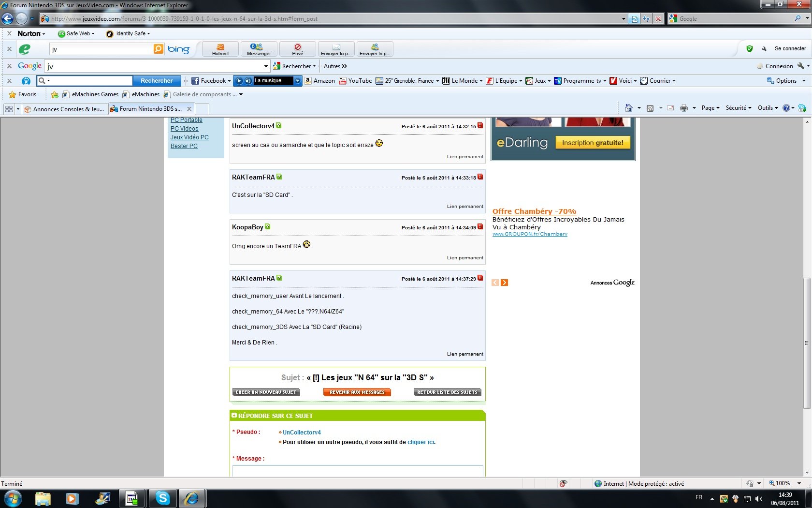Open the Amazon toolbar shortcut
Image resolution: width=812 pixels, height=508 pixels.
point(319,81)
